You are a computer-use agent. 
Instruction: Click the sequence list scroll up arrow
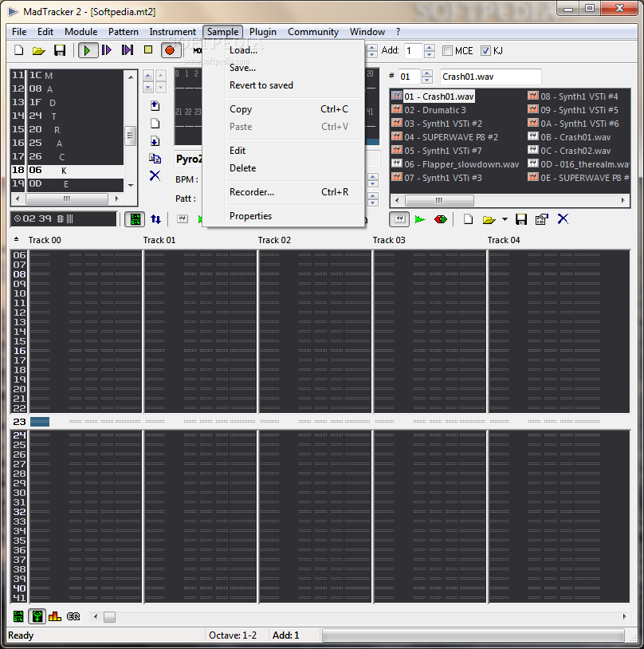(131, 77)
